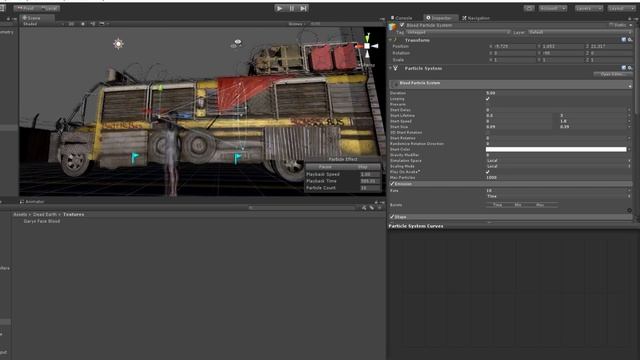Advance one frame with the Step button
The width and height of the screenshot is (640, 360).
point(303,8)
